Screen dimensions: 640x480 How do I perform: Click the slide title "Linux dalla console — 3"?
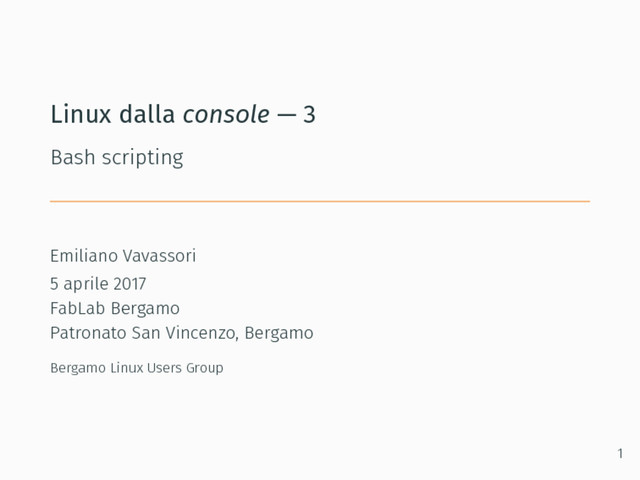pos(183,116)
